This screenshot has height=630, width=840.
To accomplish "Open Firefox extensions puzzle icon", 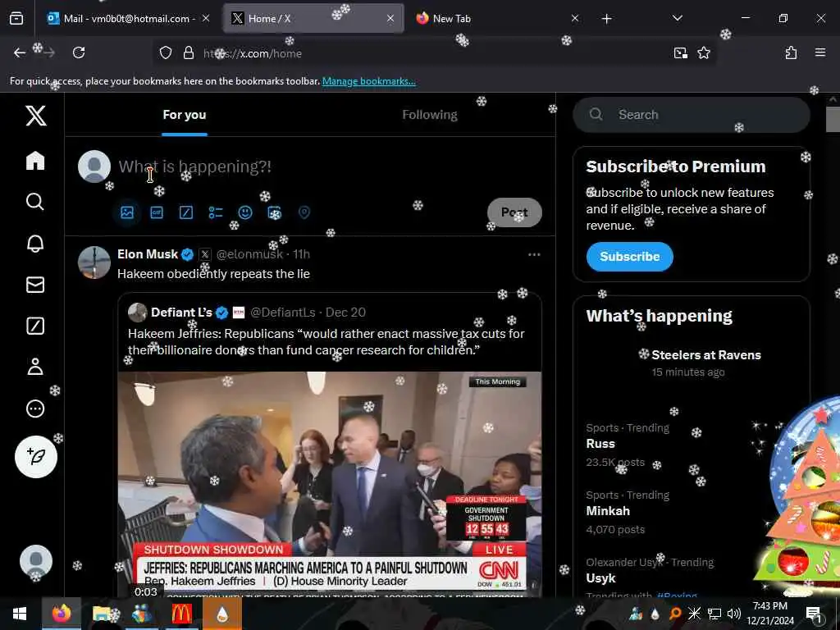I will pyautogui.click(x=791, y=53).
